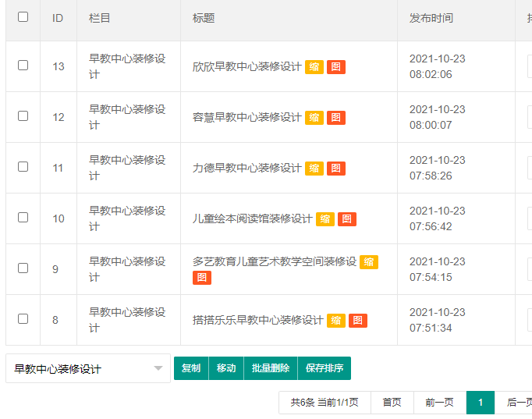Screen dimensions: 532x419
Task: Click the 复制 button
Action: coord(191,368)
